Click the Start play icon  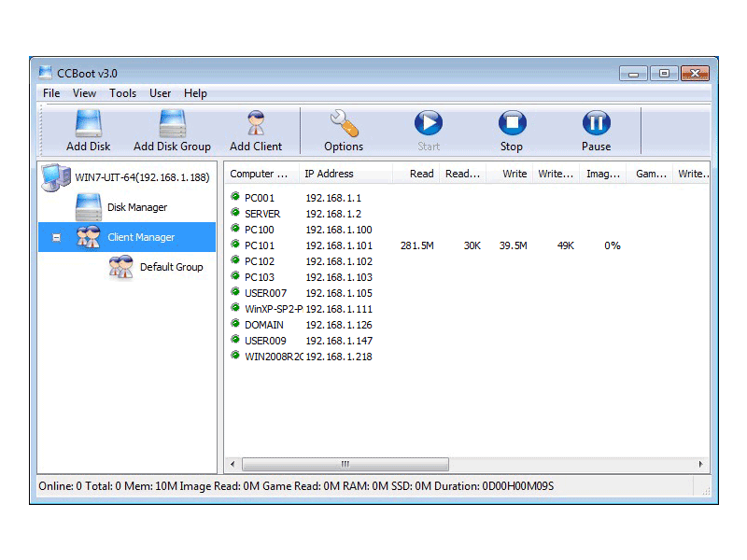(x=429, y=123)
